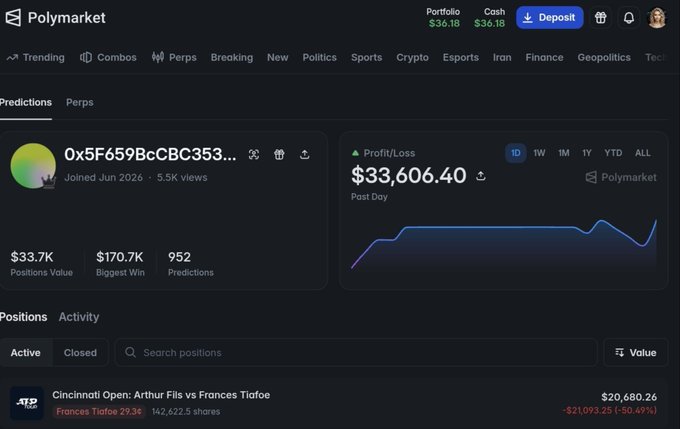The width and height of the screenshot is (680, 429).
Task: Switch to the Perps tab below navigation
Action: [80, 102]
